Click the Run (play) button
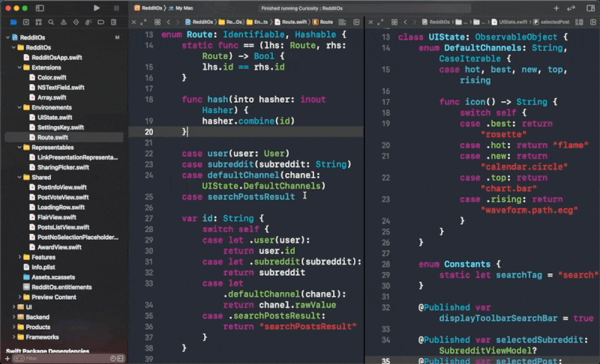Viewport: 600px width, 364px height. [x=97, y=7]
